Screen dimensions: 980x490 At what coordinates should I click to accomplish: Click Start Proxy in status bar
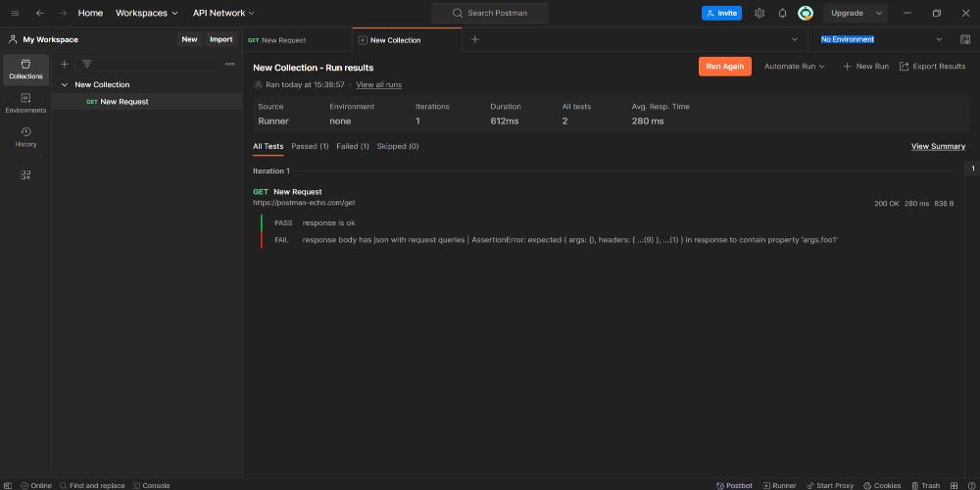click(x=830, y=486)
